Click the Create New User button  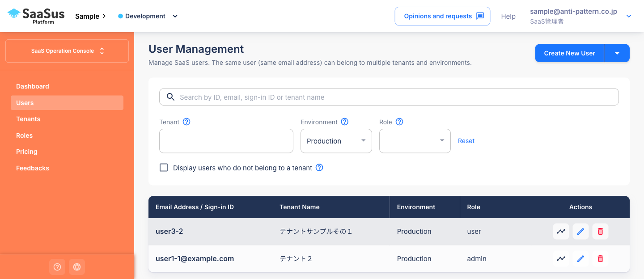click(569, 53)
